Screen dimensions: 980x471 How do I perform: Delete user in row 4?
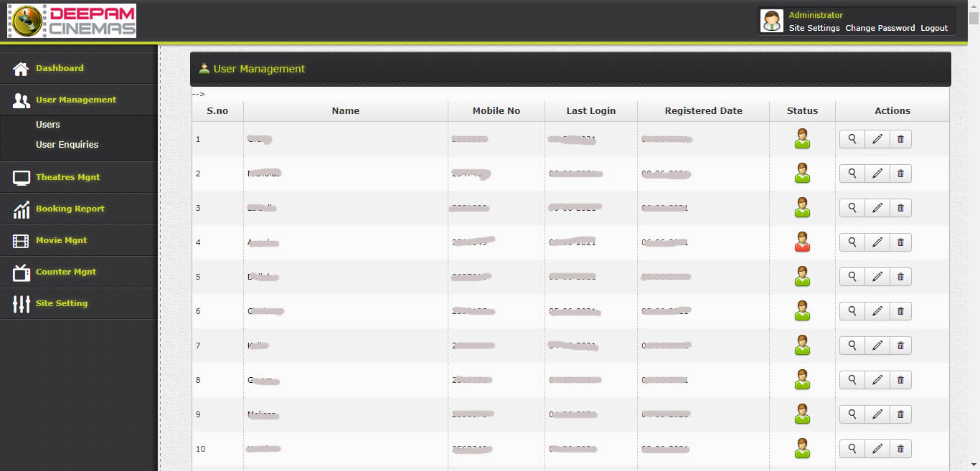click(x=900, y=242)
